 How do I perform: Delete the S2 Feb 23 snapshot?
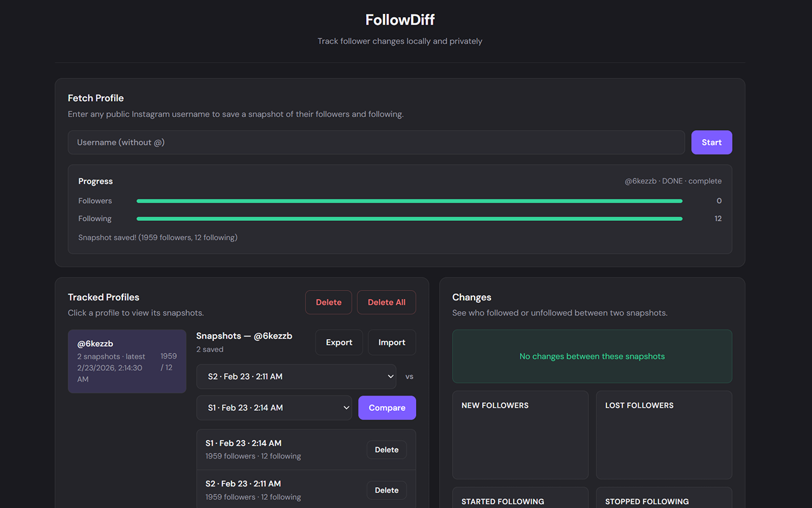click(386, 490)
